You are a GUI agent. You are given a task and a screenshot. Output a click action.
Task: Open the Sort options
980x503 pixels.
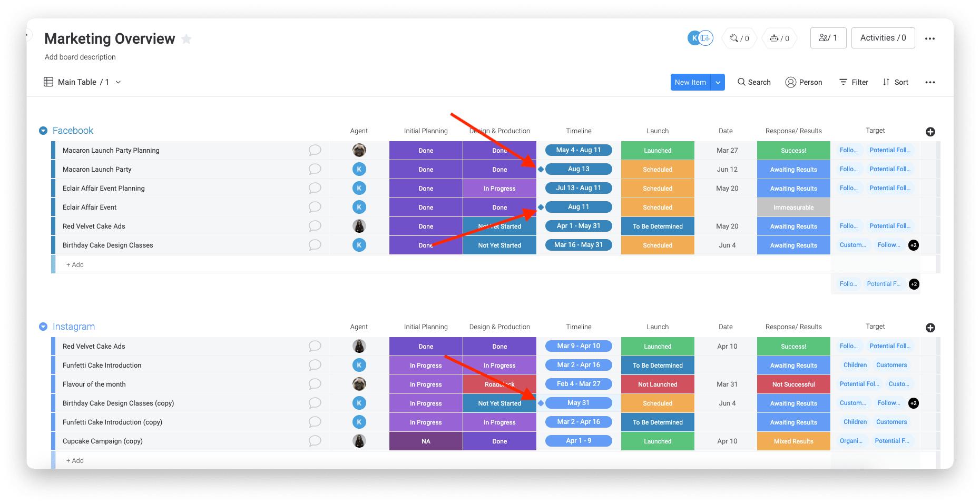tap(895, 82)
